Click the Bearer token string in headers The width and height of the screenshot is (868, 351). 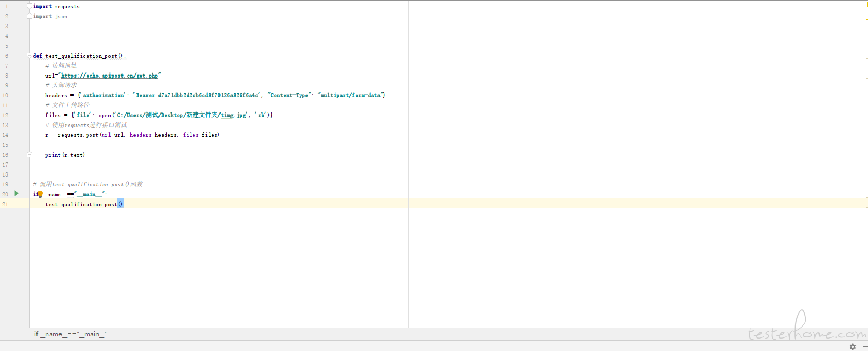tap(197, 95)
